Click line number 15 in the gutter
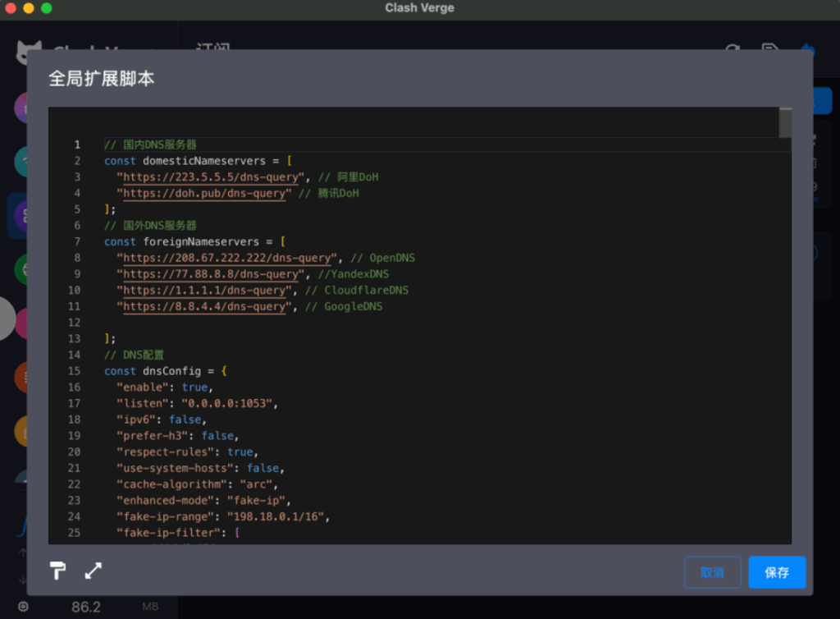840x619 pixels. [x=74, y=371]
